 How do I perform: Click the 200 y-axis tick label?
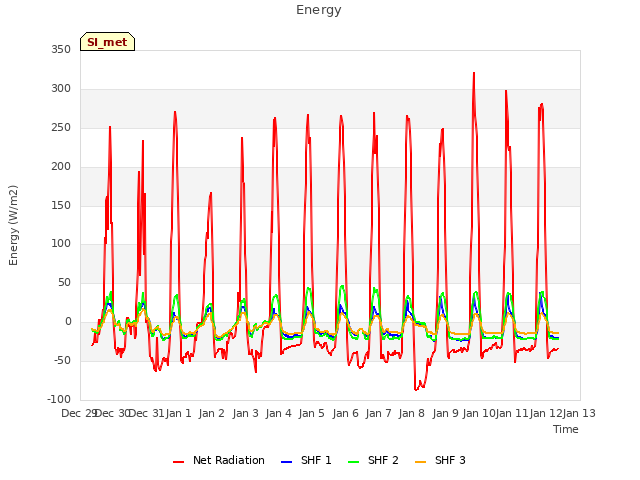click(x=61, y=167)
